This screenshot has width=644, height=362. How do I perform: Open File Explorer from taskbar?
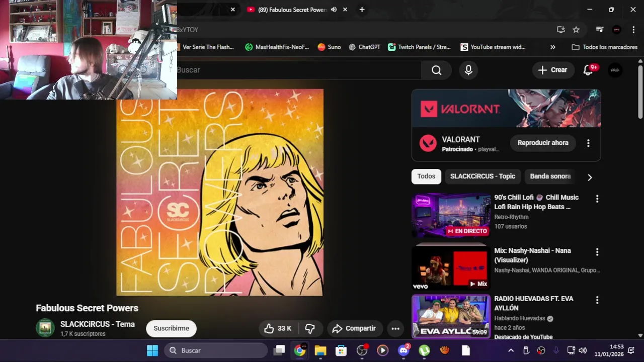tap(320, 350)
